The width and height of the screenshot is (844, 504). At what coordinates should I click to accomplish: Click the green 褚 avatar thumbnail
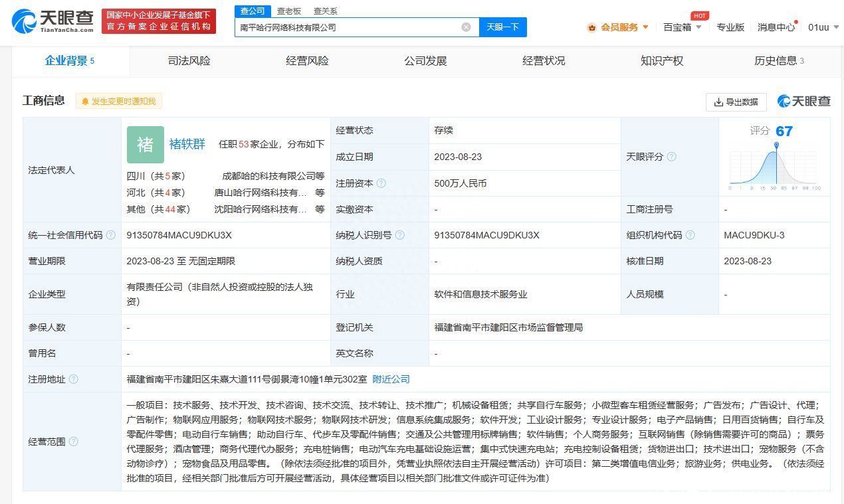pos(145,144)
